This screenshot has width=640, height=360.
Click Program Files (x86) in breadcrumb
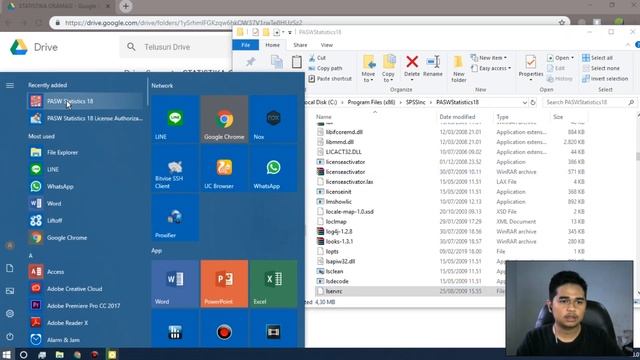point(371,102)
